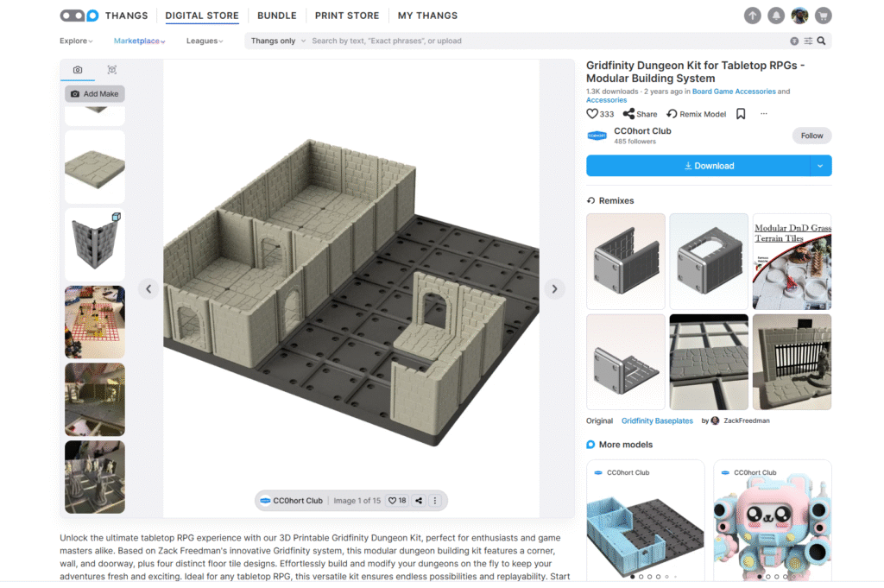Image resolution: width=884 pixels, height=588 pixels.
Task: Bookmark this model
Action: click(x=741, y=114)
